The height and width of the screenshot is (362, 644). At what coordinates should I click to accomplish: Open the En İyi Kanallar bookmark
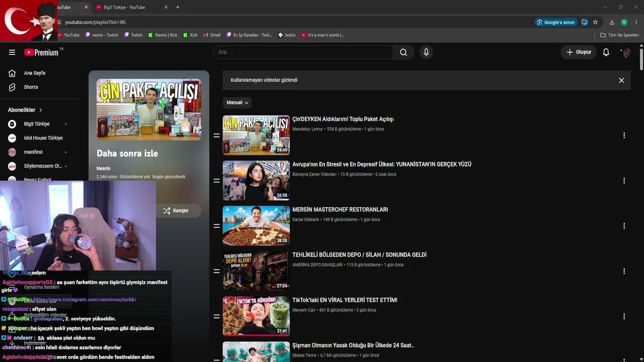249,35
